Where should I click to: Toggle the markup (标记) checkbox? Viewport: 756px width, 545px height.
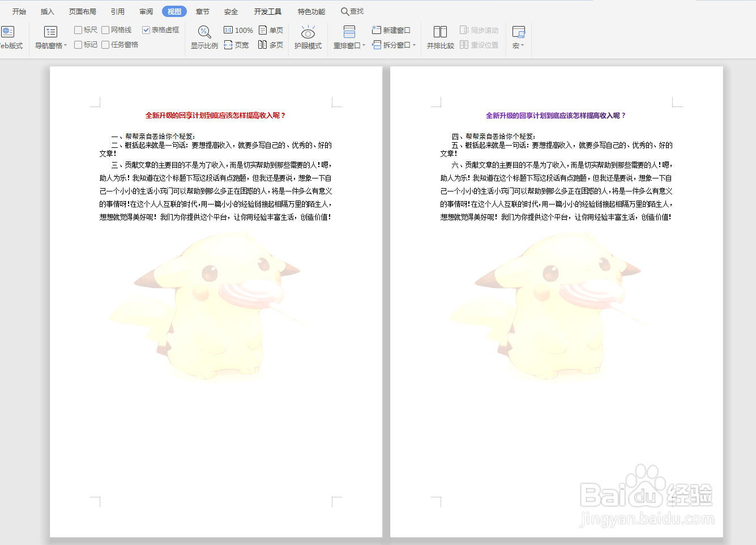(78, 45)
